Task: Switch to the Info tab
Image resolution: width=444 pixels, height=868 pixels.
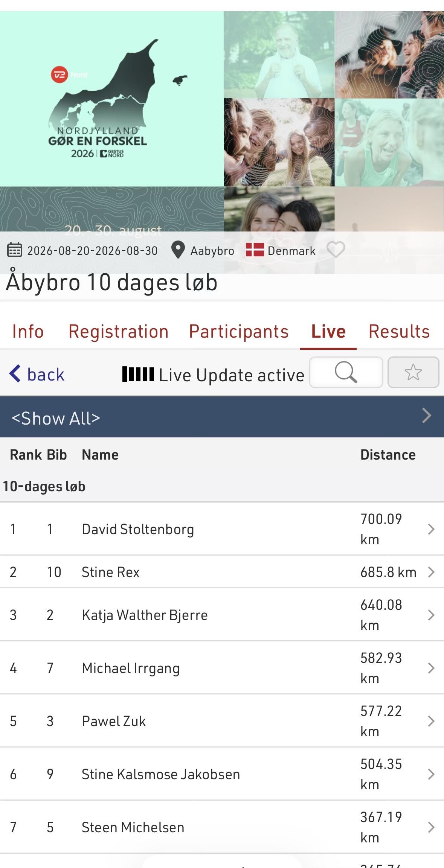Action: click(28, 332)
